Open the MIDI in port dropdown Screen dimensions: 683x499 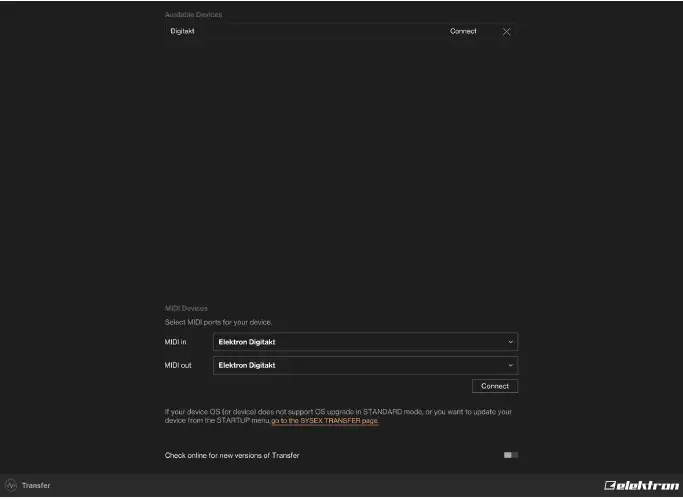(365, 342)
